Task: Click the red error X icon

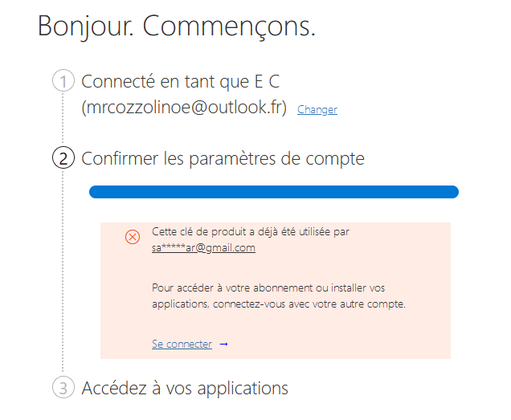Action: (x=133, y=237)
